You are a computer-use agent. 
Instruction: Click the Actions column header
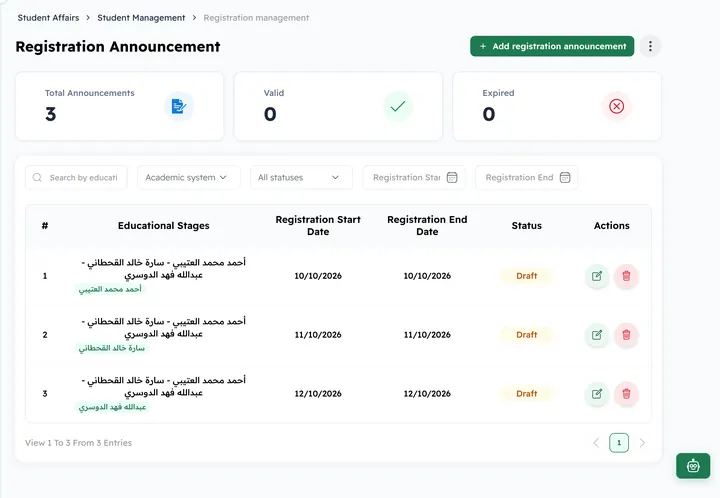click(x=612, y=225)
